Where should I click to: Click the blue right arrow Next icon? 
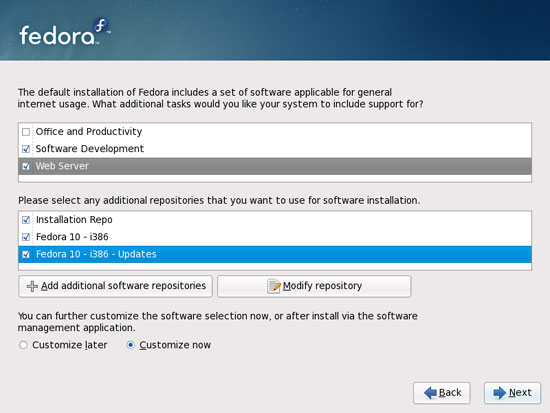tap(499, 393)
